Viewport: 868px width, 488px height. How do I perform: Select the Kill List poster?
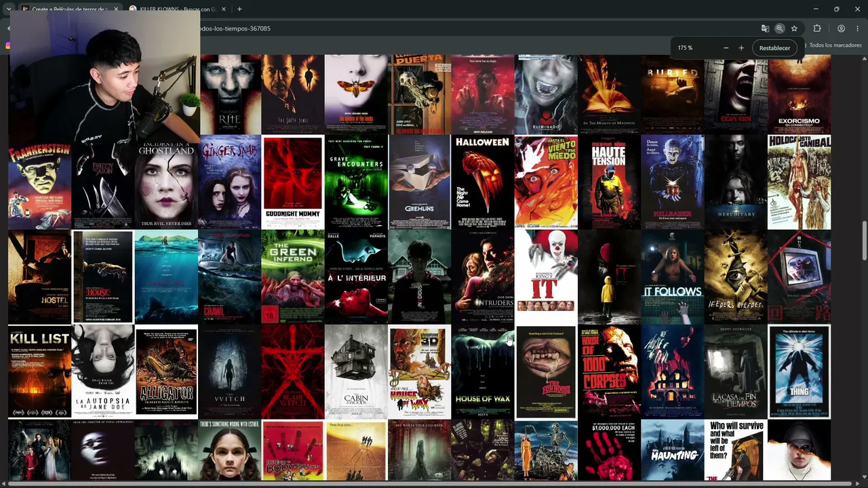click(x=39, y=372)
